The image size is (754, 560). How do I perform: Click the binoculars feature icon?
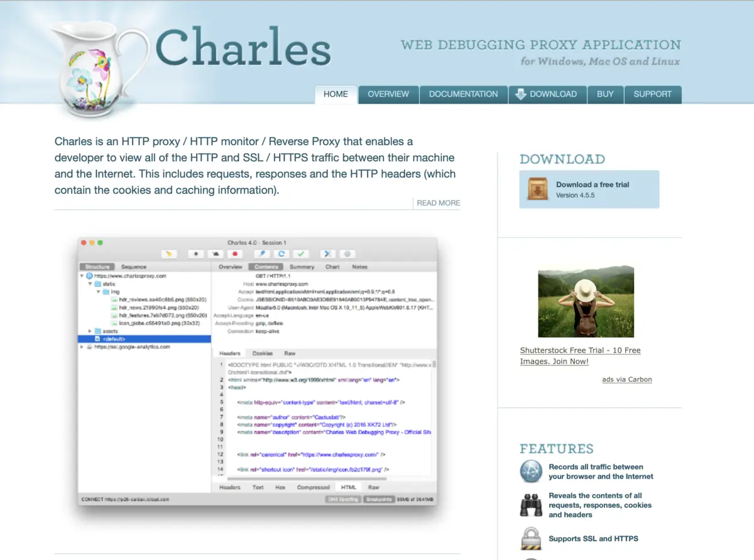(531, 505)
